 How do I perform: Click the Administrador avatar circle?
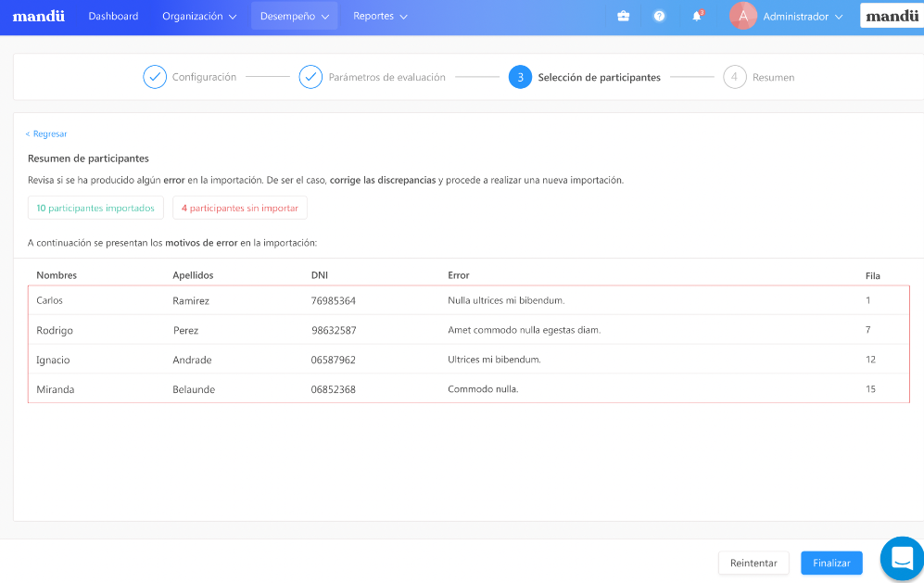tap(743, 16)
